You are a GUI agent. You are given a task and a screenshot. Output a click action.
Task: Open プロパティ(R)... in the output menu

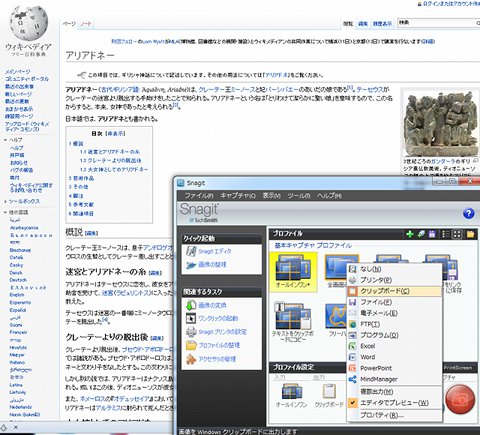395,415
